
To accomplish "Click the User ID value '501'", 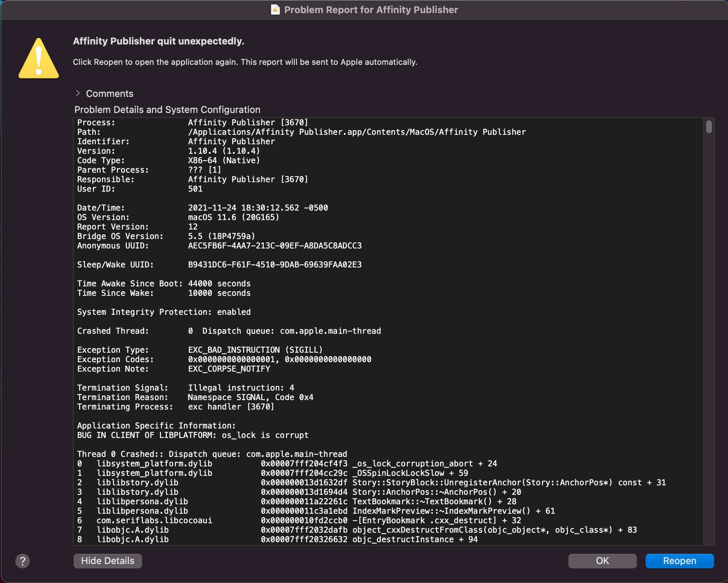I will coord(195,189).
